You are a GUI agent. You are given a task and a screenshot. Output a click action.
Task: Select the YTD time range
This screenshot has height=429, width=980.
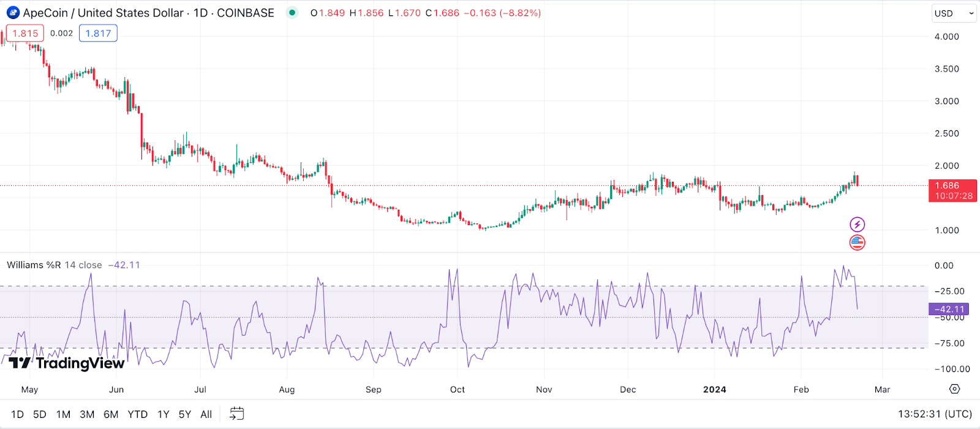[x=138, y=414]
